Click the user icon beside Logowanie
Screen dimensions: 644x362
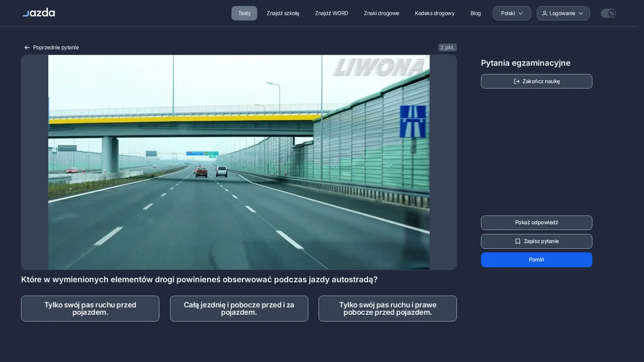pos(545,13)
